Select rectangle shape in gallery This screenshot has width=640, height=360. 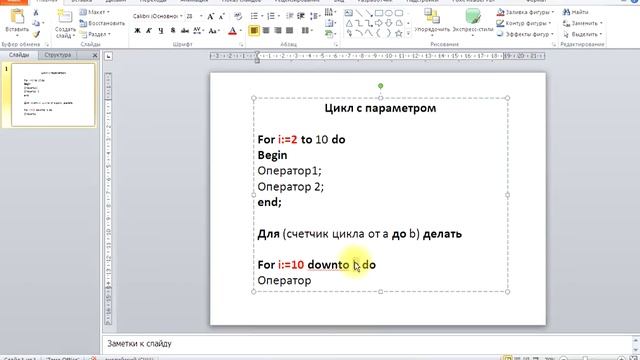tap(379, 13)
